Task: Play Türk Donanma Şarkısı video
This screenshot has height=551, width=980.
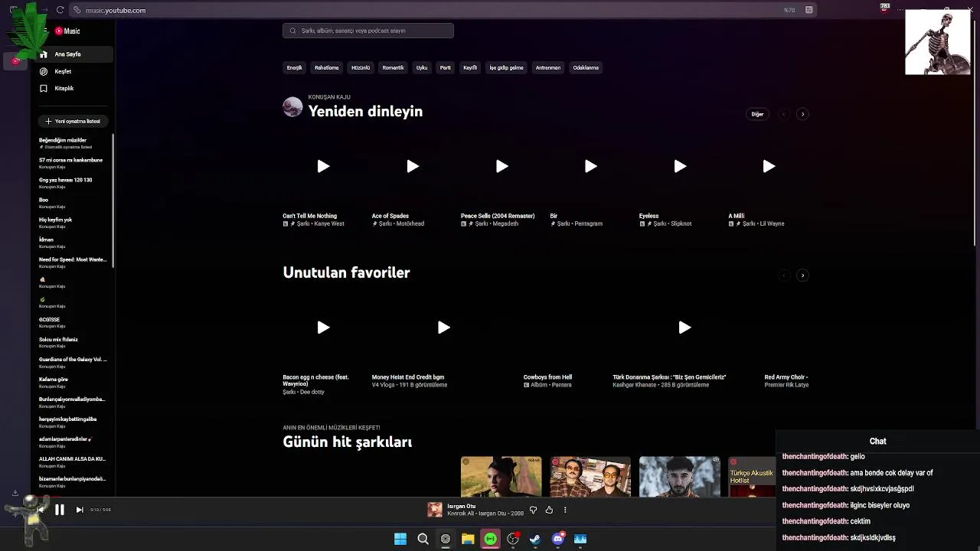Action: [x=684, y=328]
